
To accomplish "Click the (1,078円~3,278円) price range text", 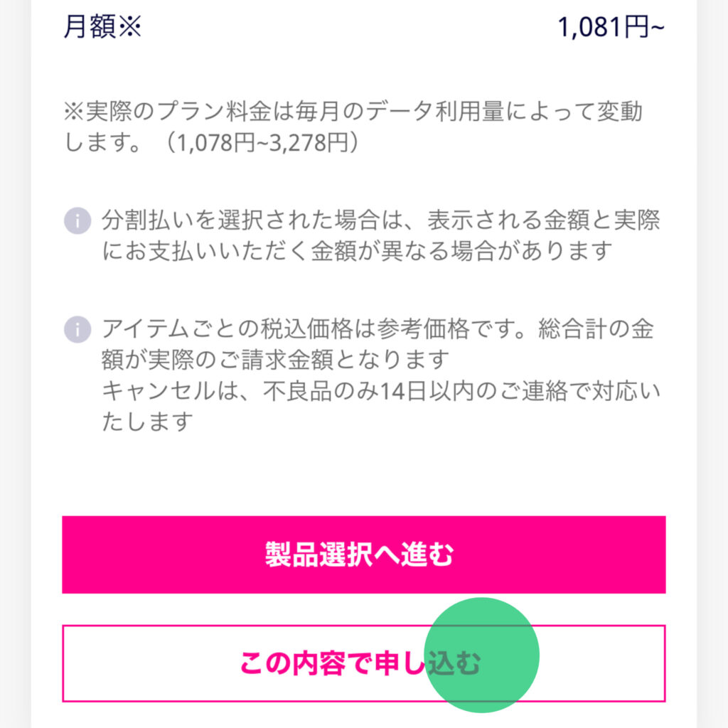I will [262, 142].
